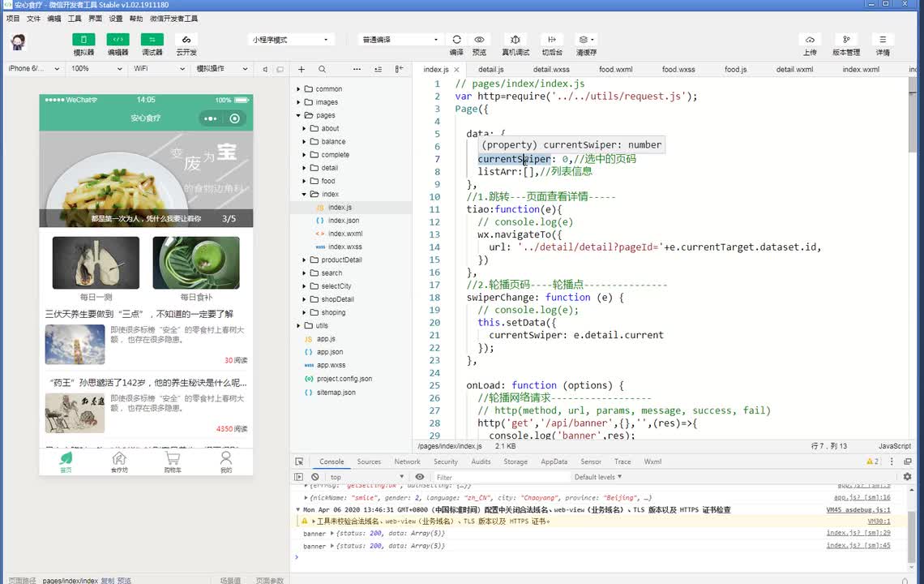Toggle the 编辑器 editor panel
The width and height of the screenshot is (924, 584).
[x=118, y=40]
